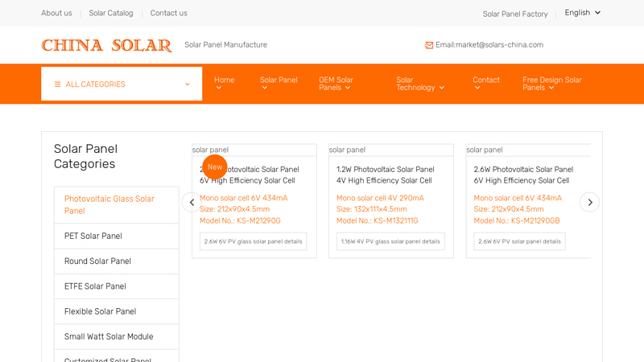644x362 pixels.
Task: Expand the Solar Technology chevron
Action: (442, 88)
